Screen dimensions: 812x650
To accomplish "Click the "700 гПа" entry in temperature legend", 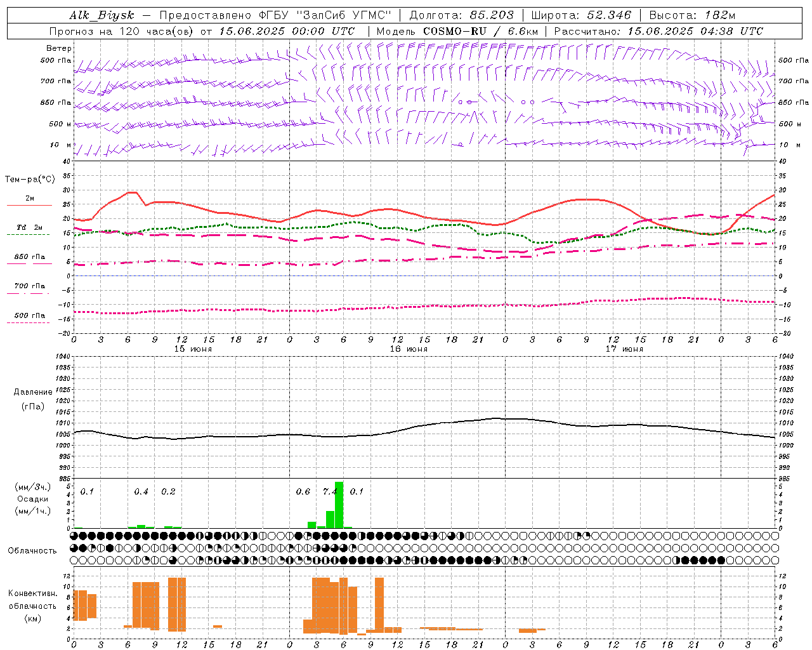I will pos(30,286).
